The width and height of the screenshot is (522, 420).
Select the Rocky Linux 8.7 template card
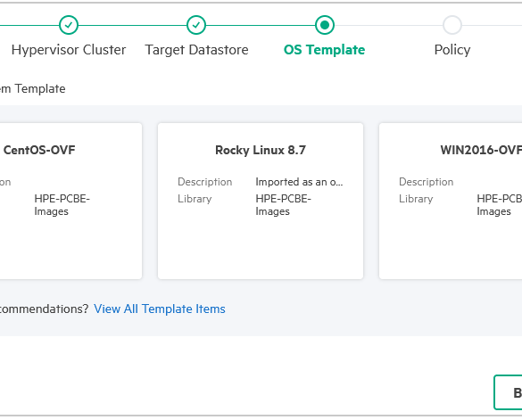tap(261, 201)
